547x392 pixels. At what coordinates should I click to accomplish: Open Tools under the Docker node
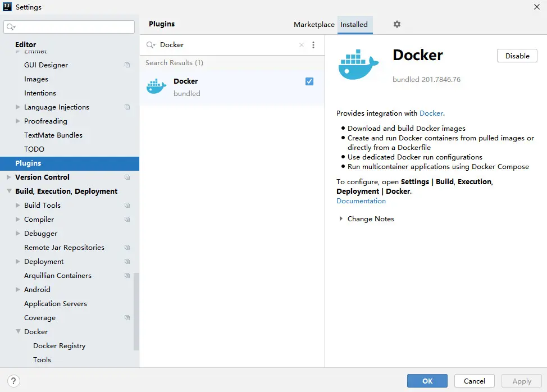pyautogui.click(x=42, y=359)
